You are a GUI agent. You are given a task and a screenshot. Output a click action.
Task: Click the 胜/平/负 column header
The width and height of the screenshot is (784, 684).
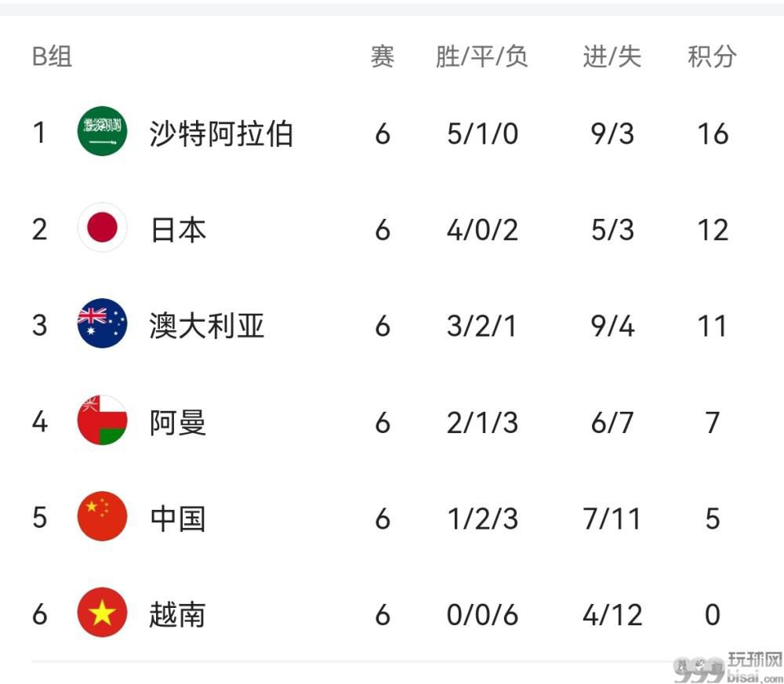(x=482, y=56)
